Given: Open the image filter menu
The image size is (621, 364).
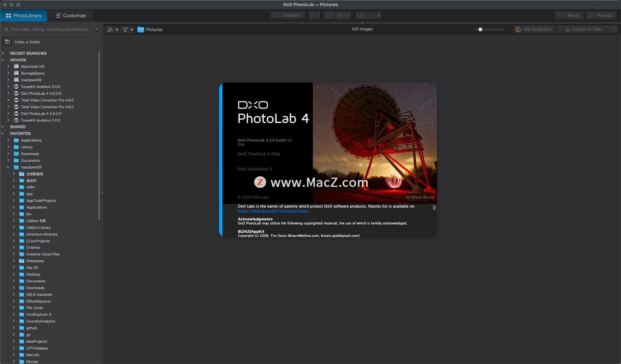Looking at the screenshot, I should point(128,30).
